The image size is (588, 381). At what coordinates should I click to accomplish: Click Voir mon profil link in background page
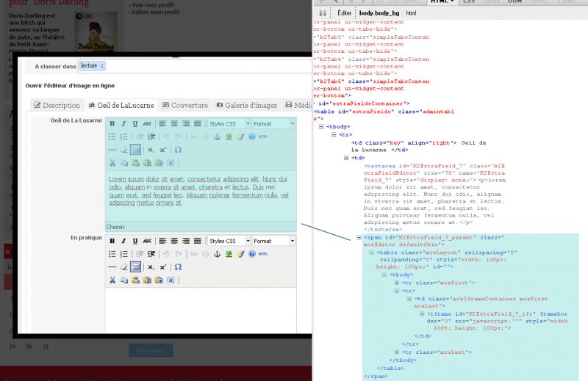click(x=151, y=5)
